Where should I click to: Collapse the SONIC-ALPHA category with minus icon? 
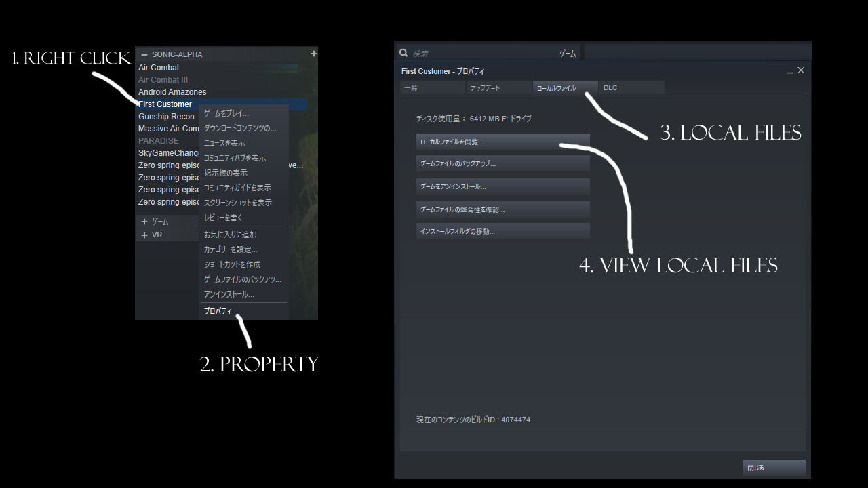144,54
